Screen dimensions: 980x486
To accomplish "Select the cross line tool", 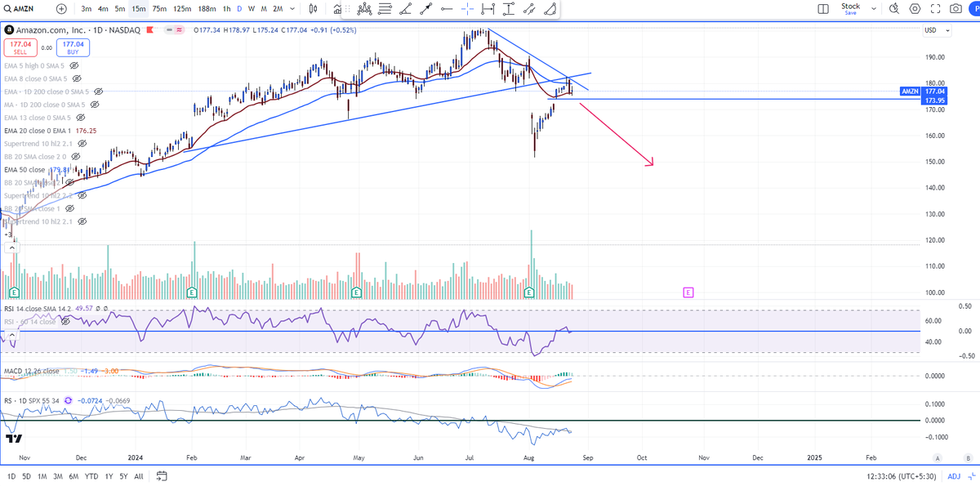I will coord(467,9).
